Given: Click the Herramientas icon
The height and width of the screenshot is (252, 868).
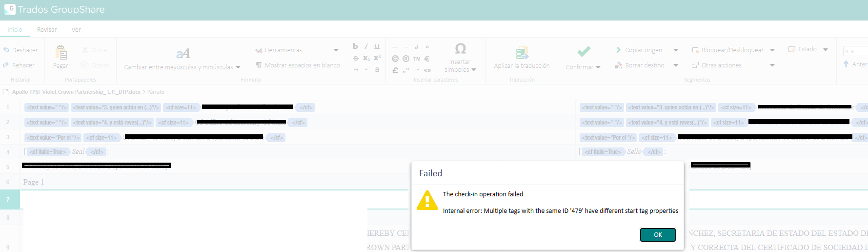Looking at the screenshot, I should (259, 50).
